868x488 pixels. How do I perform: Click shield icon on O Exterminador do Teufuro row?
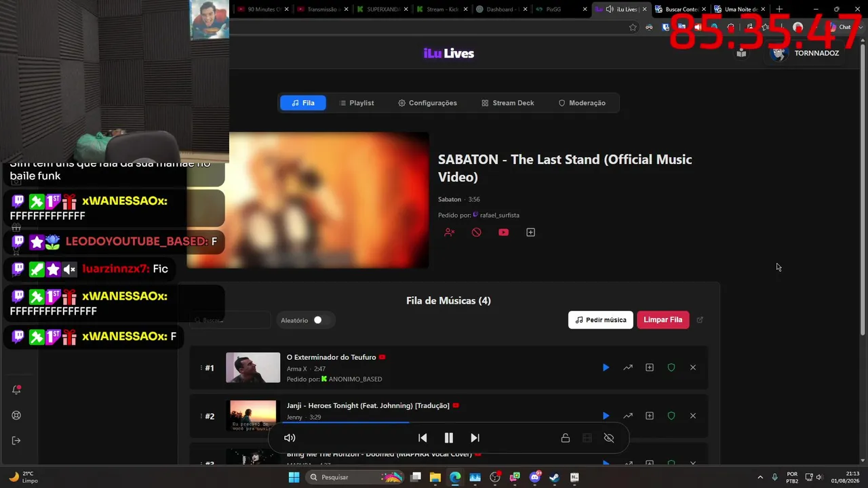point(671,367)
